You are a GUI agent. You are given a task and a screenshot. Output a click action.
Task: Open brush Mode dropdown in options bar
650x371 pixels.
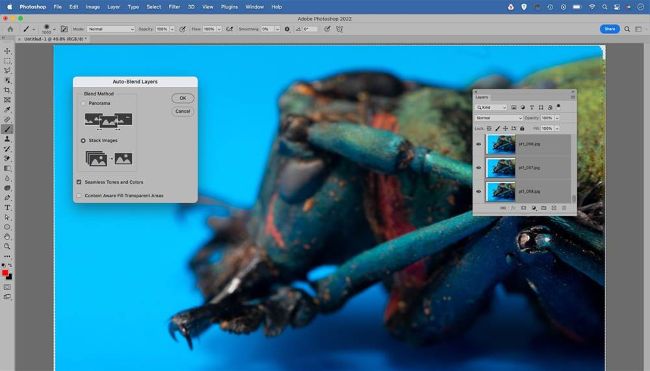tap(111, 29)
